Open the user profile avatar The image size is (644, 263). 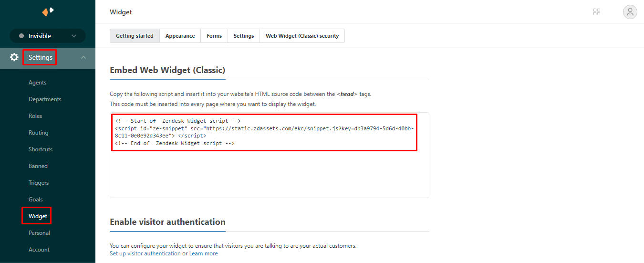(630, 12)
